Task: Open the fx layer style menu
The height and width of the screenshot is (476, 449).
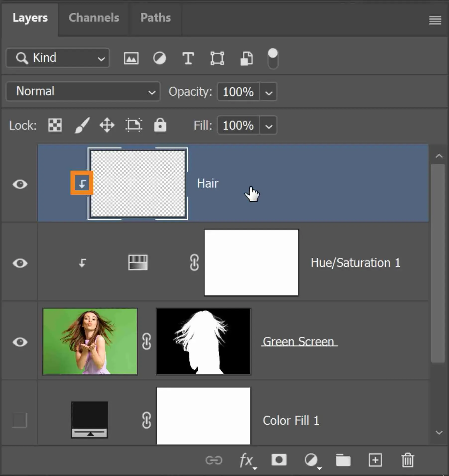Action: pyautogui.click(x=247, y=460)
